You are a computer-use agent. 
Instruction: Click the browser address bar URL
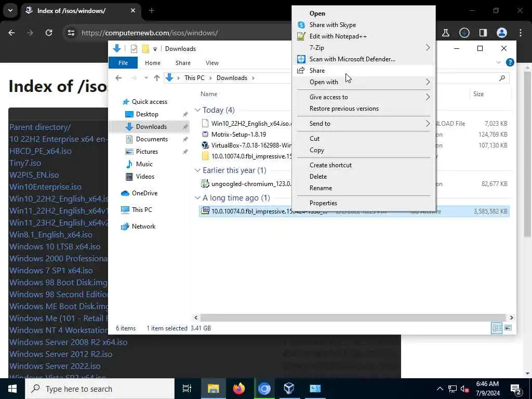click(150, 33)
